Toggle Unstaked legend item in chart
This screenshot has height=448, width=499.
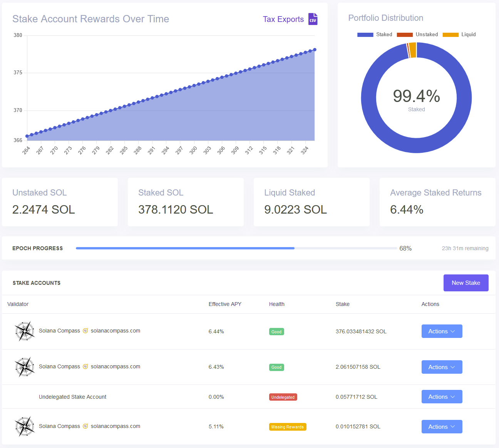point(417,35)
